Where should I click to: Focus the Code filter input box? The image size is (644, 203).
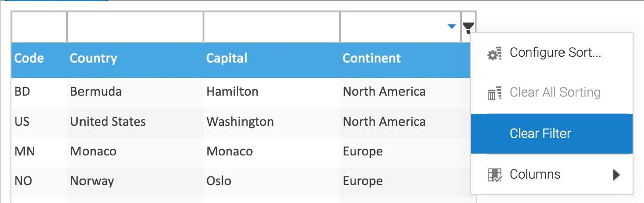39,27
